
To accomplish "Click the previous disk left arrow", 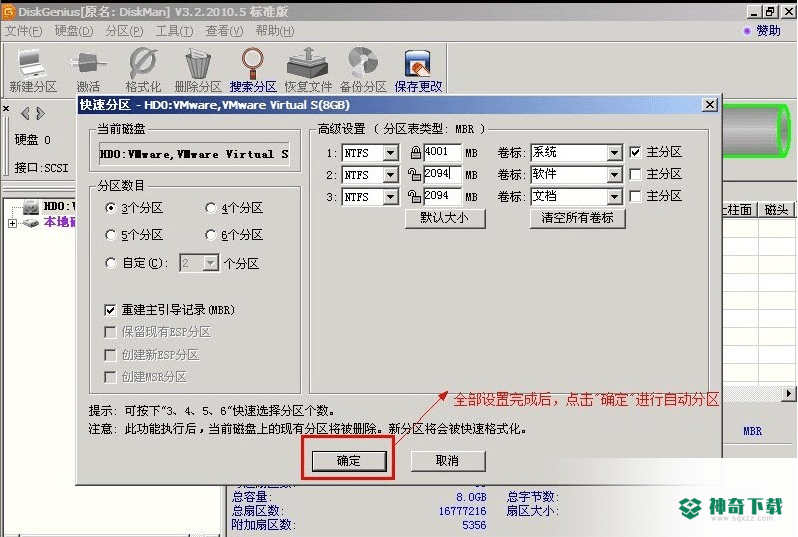I will tap(25, 113).
